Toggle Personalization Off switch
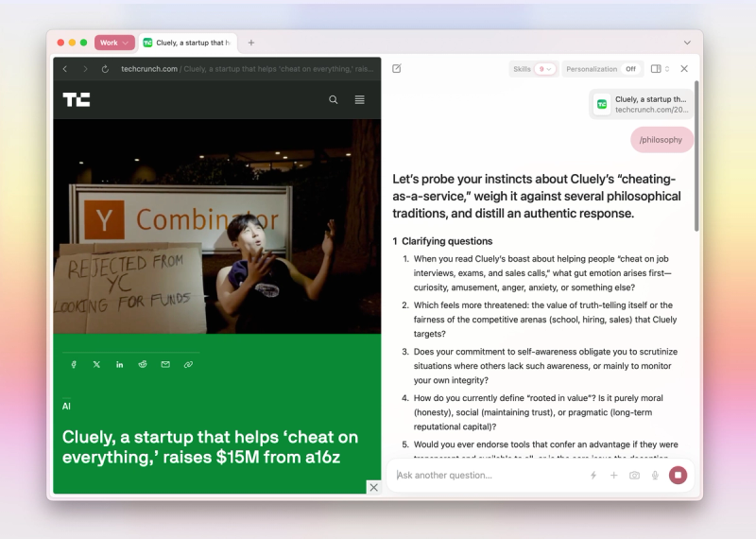The height and width of the screenshot is (539, 756). [x=630, y=69]
